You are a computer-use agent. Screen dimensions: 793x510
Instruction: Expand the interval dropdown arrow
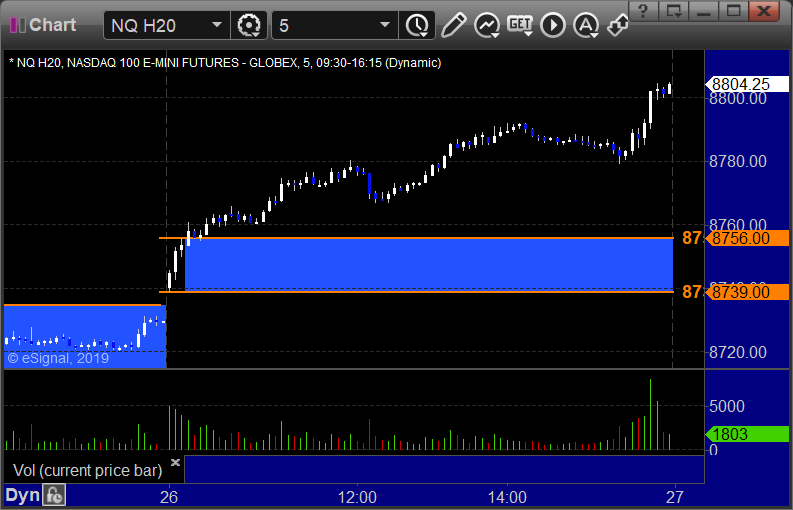tap(385, 25)
